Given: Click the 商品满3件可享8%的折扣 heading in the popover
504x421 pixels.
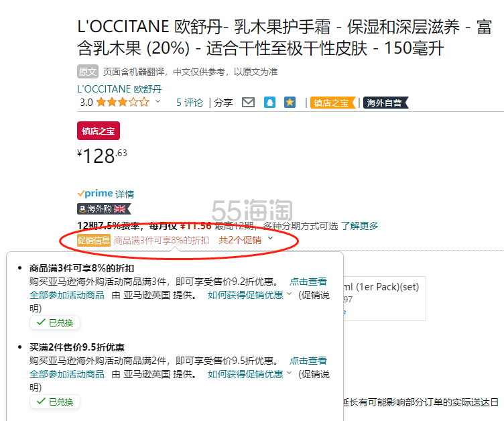Looking at the screenshot, I should 82,268.
